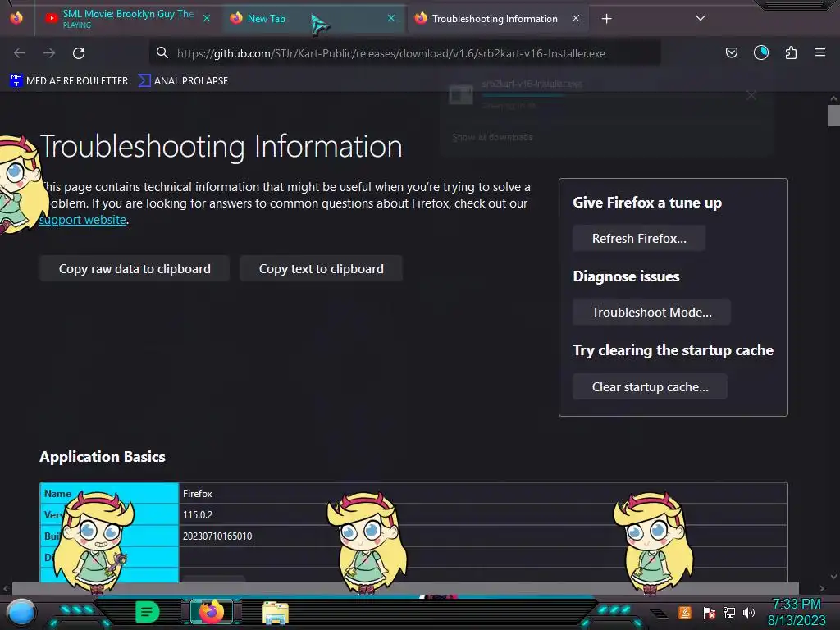Image resolution: width=840 pixels, height=630 pixels.
Task: Open the network tray icon
Action: [729, 612]
